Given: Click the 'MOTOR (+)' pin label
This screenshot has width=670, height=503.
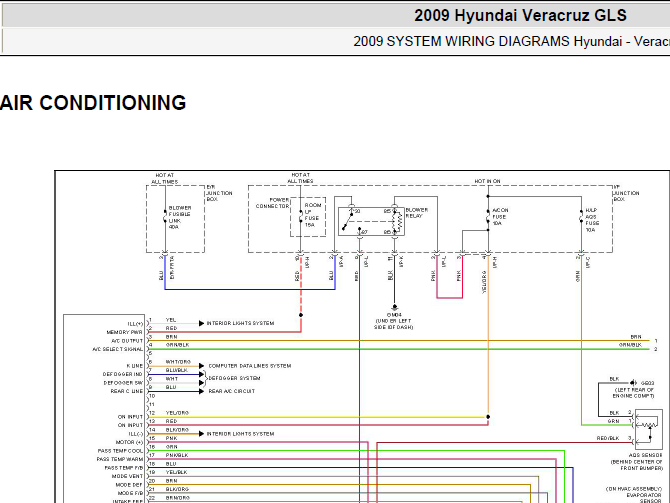Looking at the screenshot, I should tap(129, 442).
